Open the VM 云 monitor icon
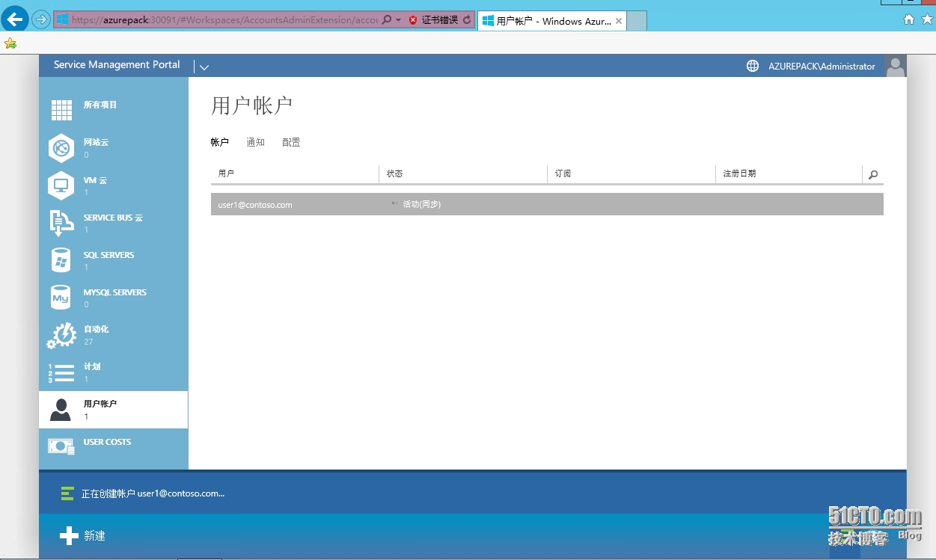The height and width of the screenshot is (560, 936). click(x=61, y=185)
